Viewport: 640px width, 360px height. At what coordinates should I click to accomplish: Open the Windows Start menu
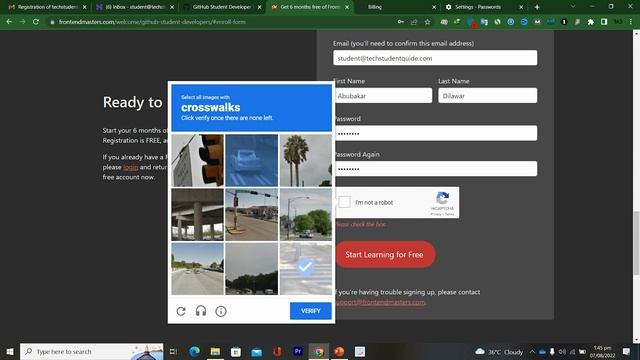(x=10, y=351)
